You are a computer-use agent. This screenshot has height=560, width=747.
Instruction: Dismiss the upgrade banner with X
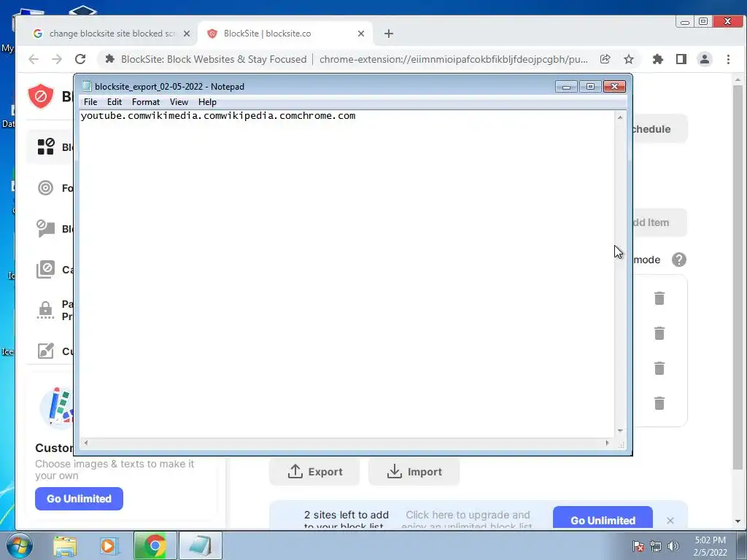pyautogui.click(x=670, y=521)
